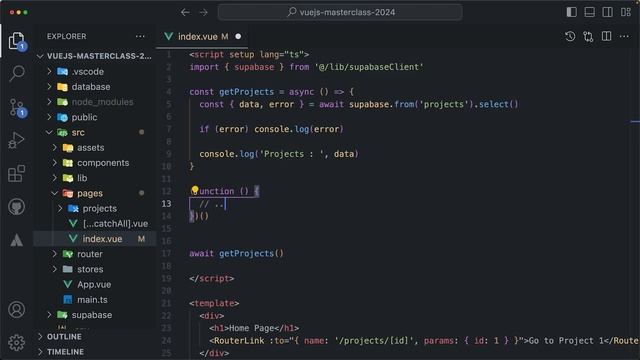The height and width of the screenshot is (360, 640).
Task: Customize layout icon in title bar
Action: pyautogui.click(x=626, y=12)
